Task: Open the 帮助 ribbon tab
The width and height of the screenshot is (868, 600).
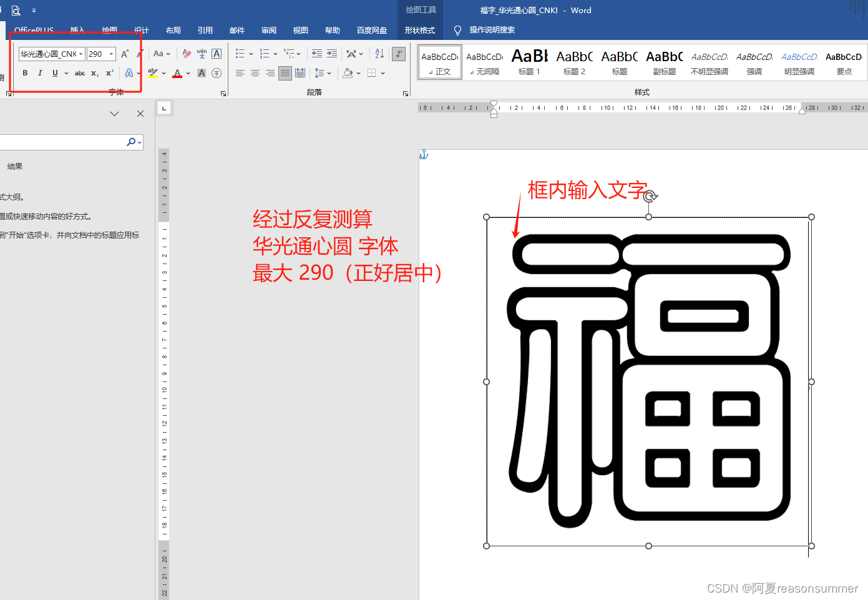Action: pos(333,30)
